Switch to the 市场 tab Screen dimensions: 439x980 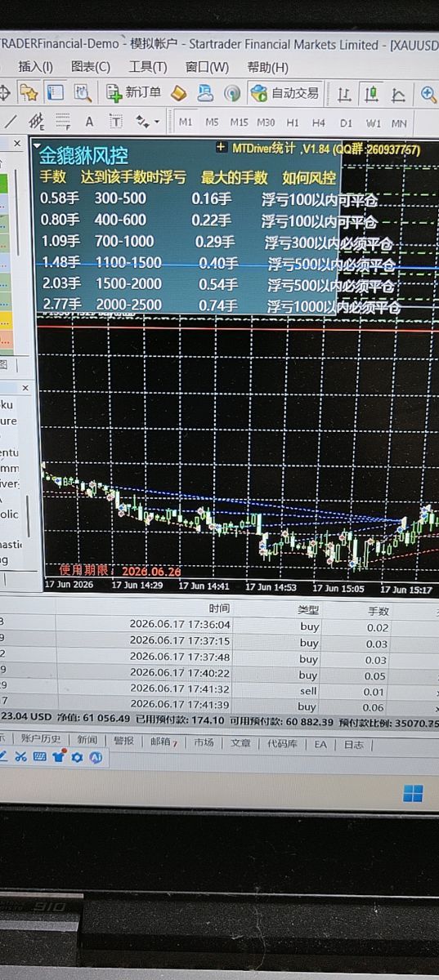204,742
